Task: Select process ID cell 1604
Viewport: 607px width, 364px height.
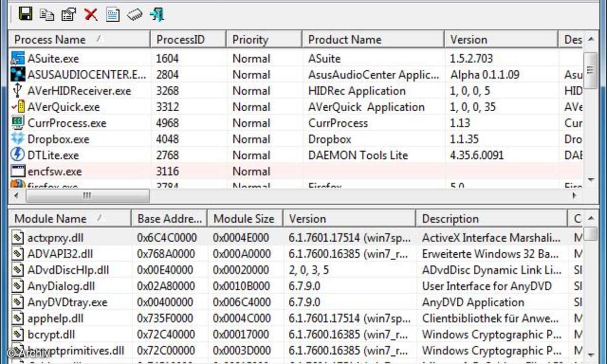Action: [x=167, y=59]
